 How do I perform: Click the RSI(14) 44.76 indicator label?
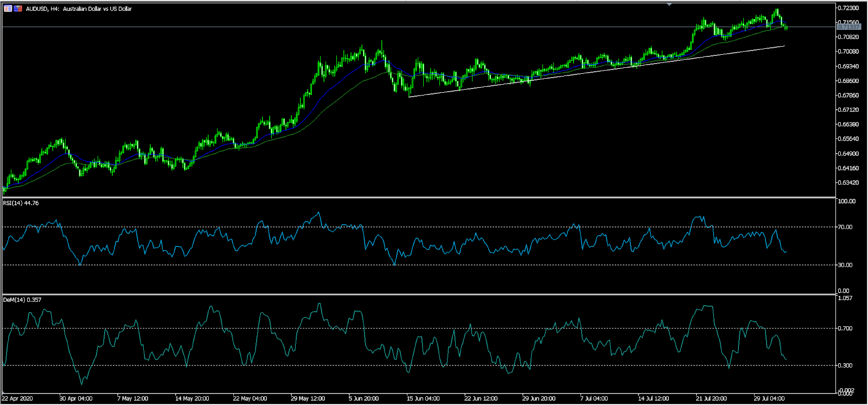click(21, 203)
